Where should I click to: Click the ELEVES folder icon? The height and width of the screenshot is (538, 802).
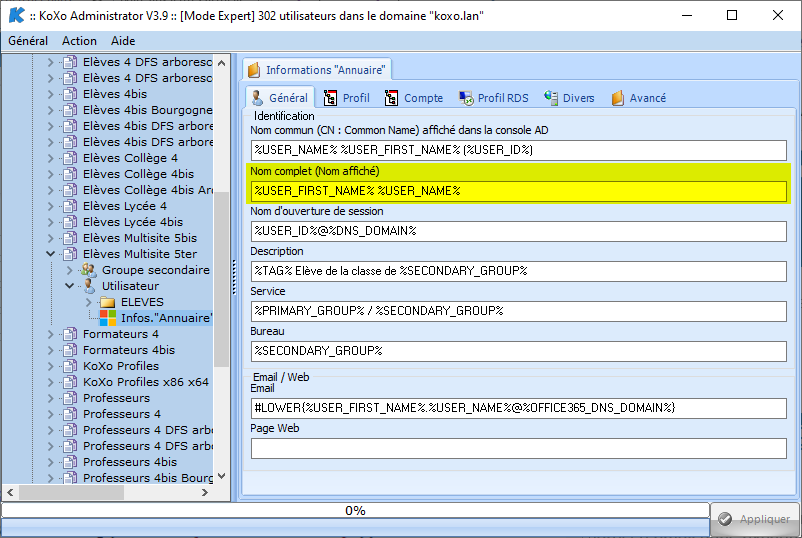click(107, 302)
